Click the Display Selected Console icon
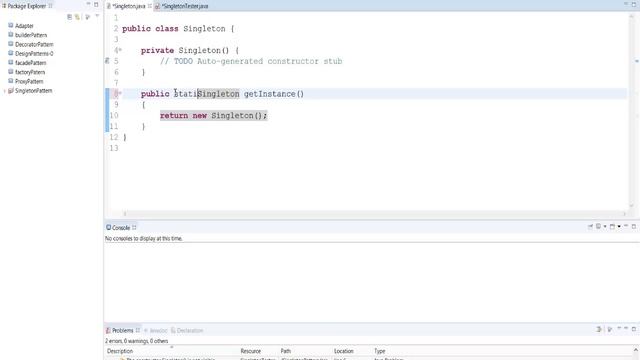The image size is (640, 360). [x=598, y=227]
